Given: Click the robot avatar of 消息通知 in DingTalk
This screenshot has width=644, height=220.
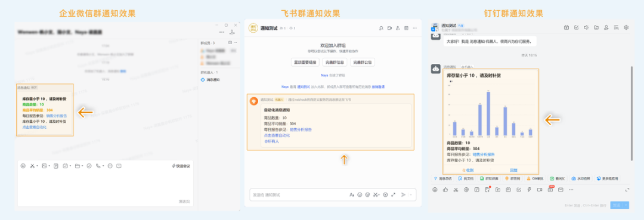Looking at the screenshot, I should point(436,69).
